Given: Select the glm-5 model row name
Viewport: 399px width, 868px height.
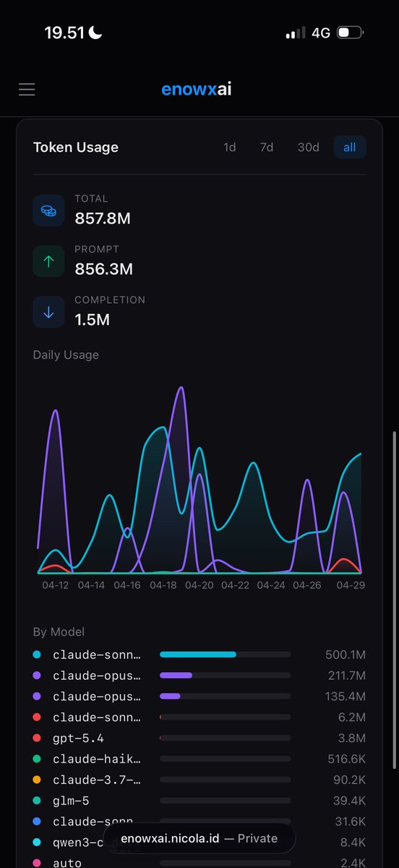Looking at the screenshot, I should [69, 801].
